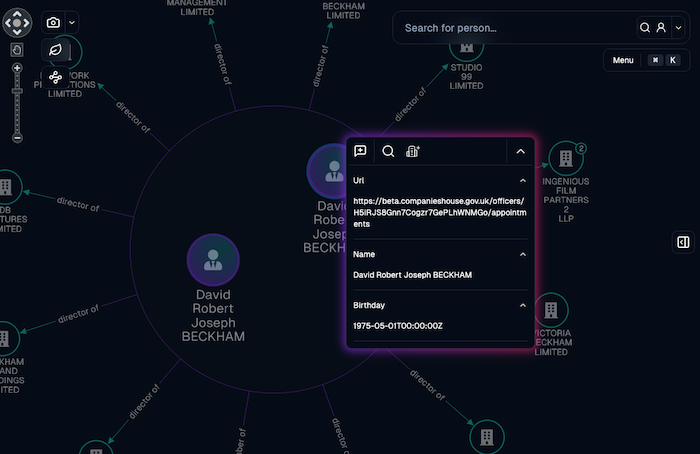Click the add company icon in popup
The image size is (700, 454).
[x=412, y=151]
